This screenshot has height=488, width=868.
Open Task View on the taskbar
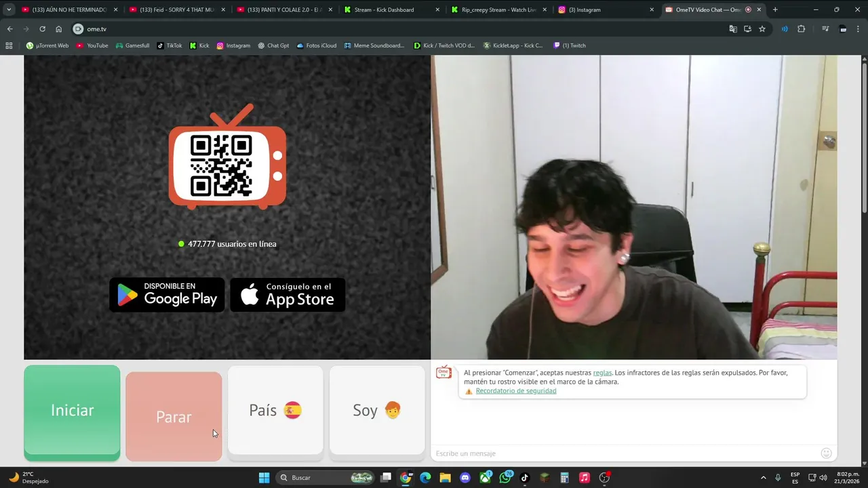pos(386,478)
